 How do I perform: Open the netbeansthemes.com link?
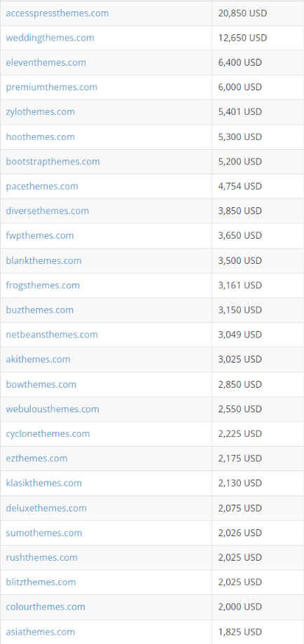pos(52,335)
